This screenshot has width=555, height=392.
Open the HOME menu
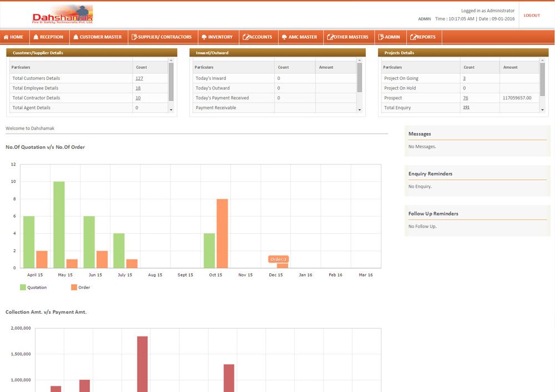14,37
